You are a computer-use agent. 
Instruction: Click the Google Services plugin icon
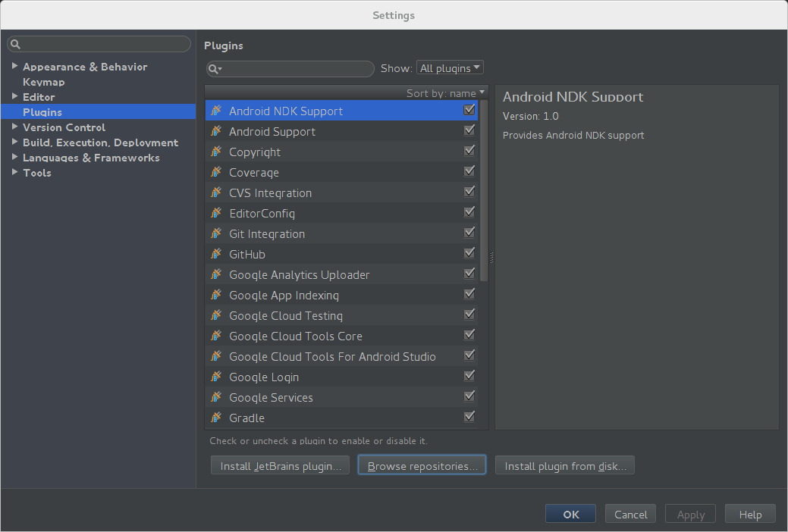tap(216, 397)
